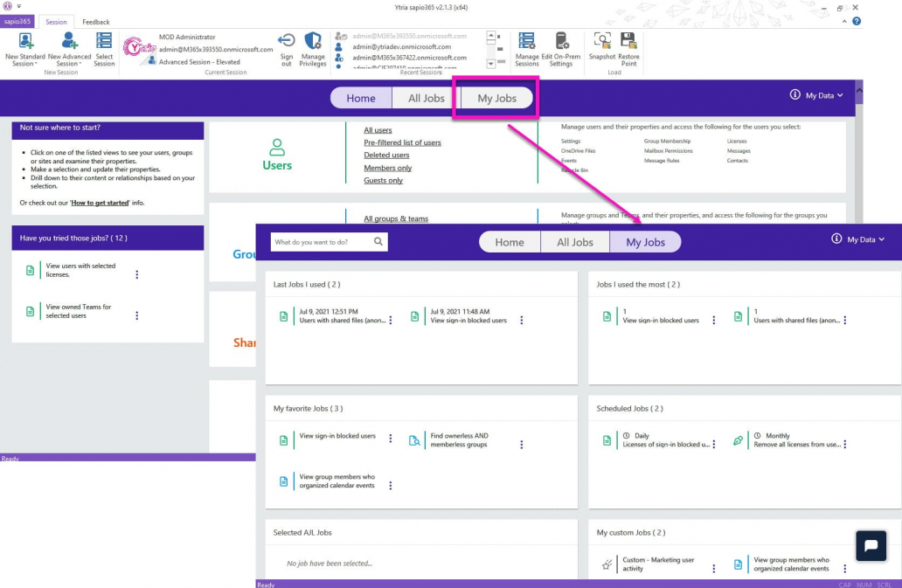
Task: Select All Jobs tab in the front window
Action: pos(575,242)
